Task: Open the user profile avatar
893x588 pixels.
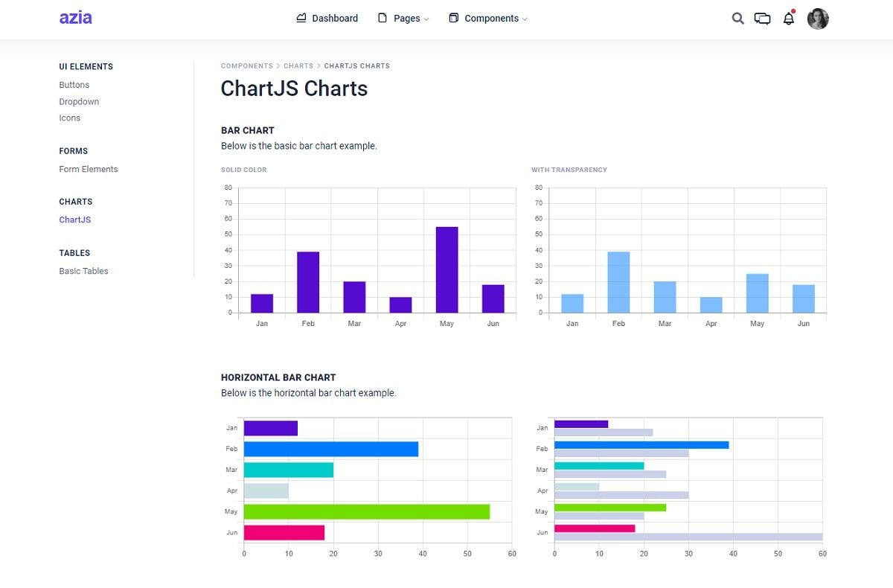Action: click(x=817, y=18)
